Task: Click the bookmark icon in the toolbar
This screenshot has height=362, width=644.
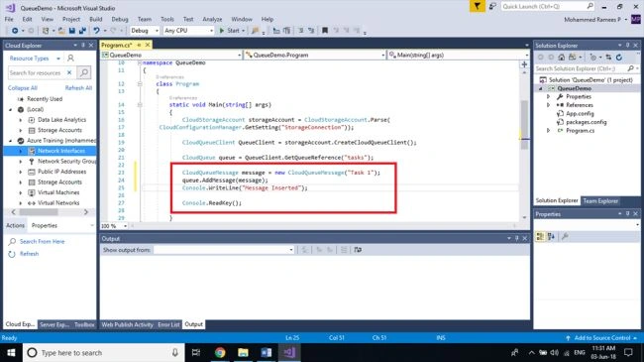Action: click(325, 31)
